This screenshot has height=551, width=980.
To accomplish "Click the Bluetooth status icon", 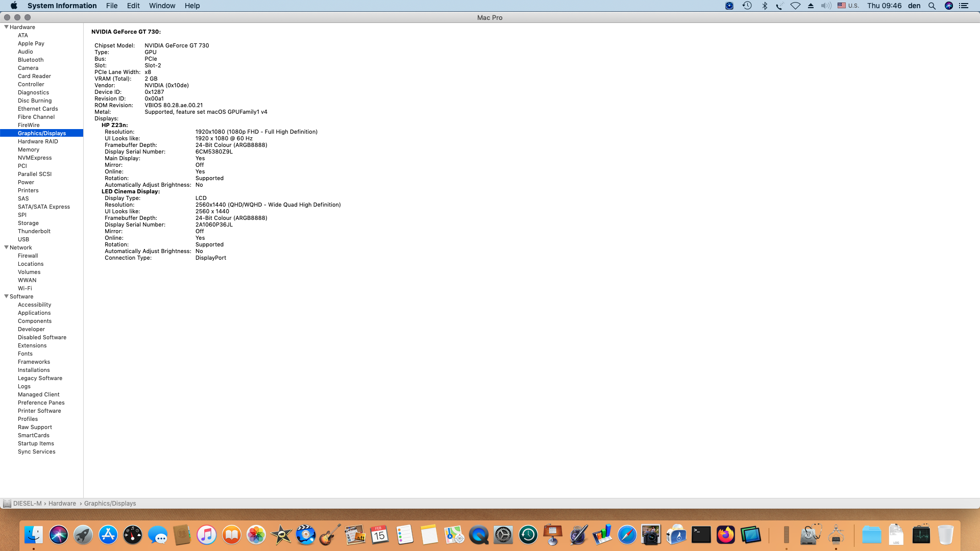I will coord(765,6).
